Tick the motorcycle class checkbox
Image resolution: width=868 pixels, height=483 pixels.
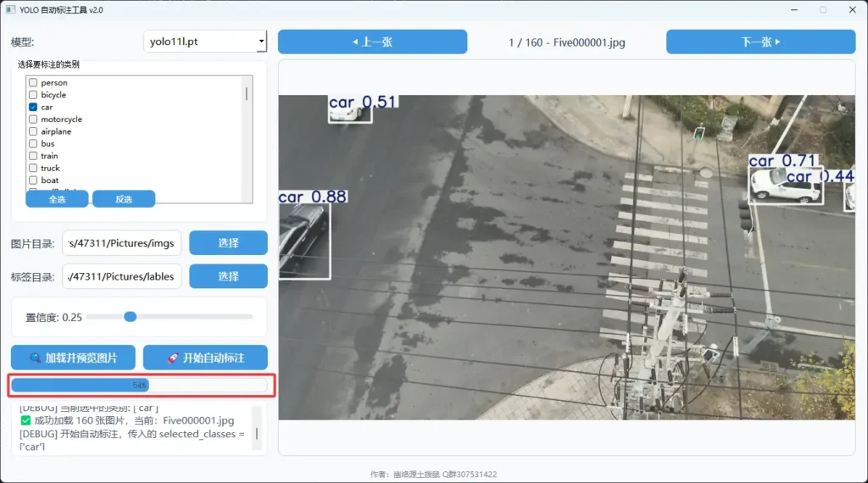pos(33,119)
